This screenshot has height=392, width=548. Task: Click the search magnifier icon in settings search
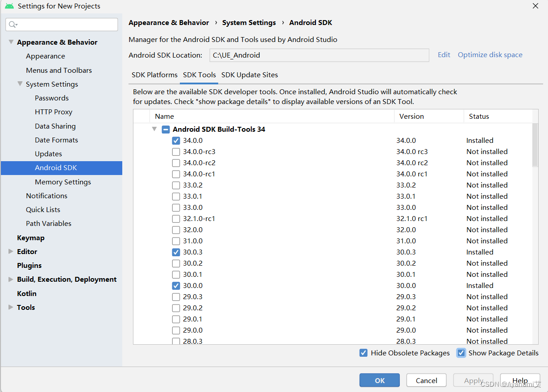pos(12,25)
